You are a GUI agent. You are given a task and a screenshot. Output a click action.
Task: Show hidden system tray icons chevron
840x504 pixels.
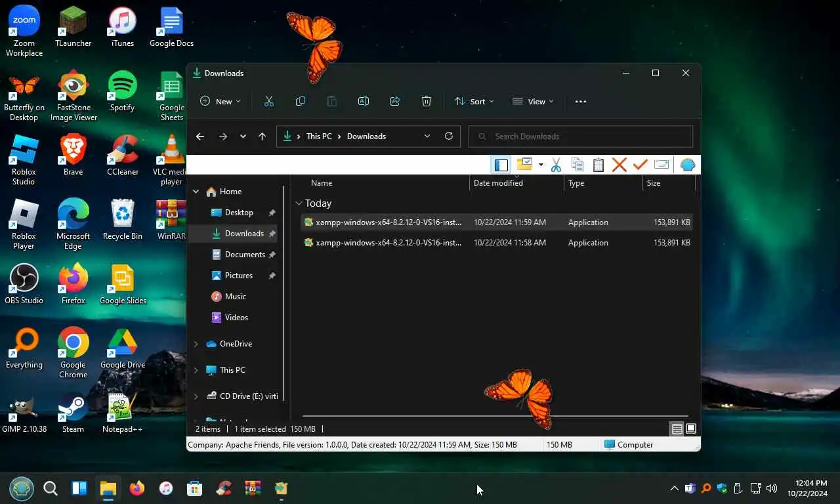pyautogui.click(x=674, y=488)
